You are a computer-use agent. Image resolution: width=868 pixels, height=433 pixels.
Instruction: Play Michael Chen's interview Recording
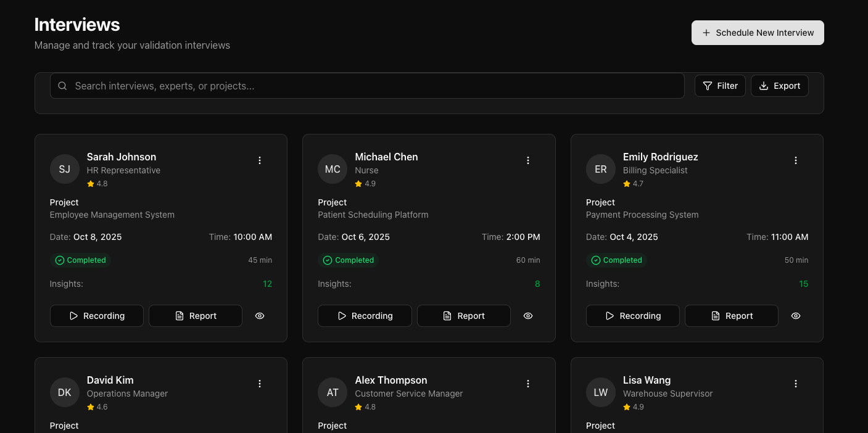[365, 316]
